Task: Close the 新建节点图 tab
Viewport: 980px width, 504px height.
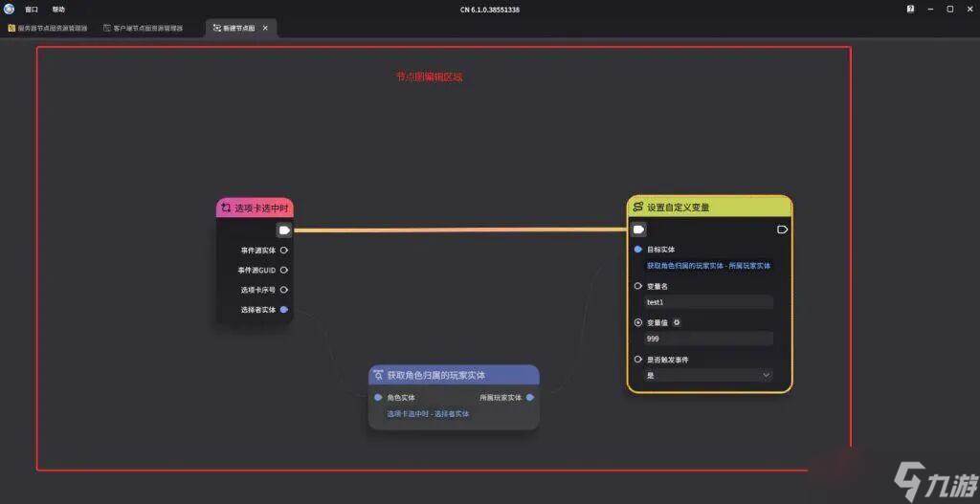Action: pyautogui.click(x=265, y=29)
